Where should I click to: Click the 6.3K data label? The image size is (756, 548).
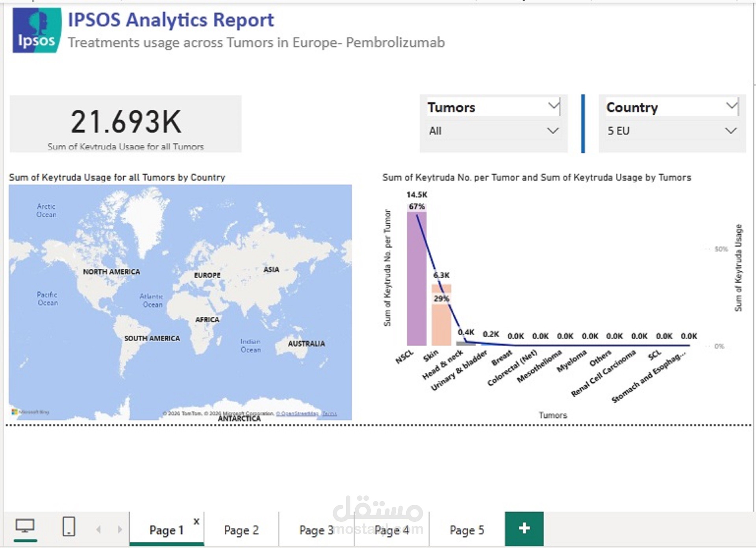click(x=441, y=275)
